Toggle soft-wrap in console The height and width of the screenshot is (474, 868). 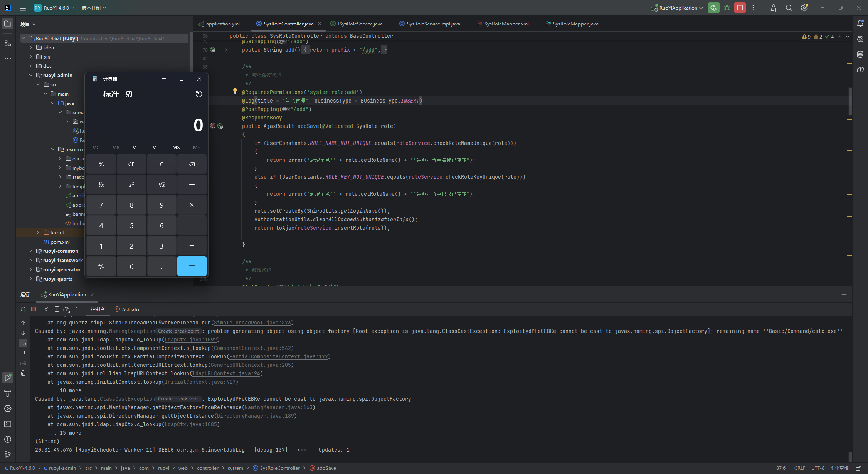pyautogui.click(x=23, y=343)
